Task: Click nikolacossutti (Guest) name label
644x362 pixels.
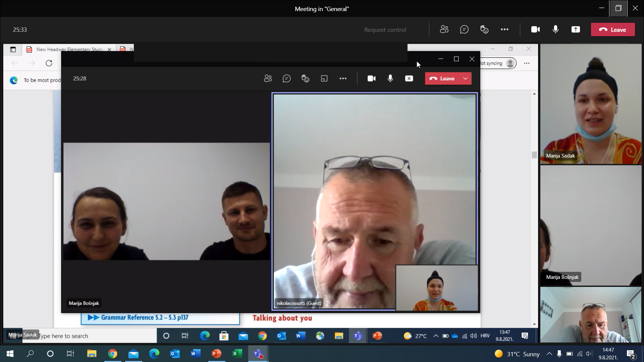Action: click(x=299, y=303)
